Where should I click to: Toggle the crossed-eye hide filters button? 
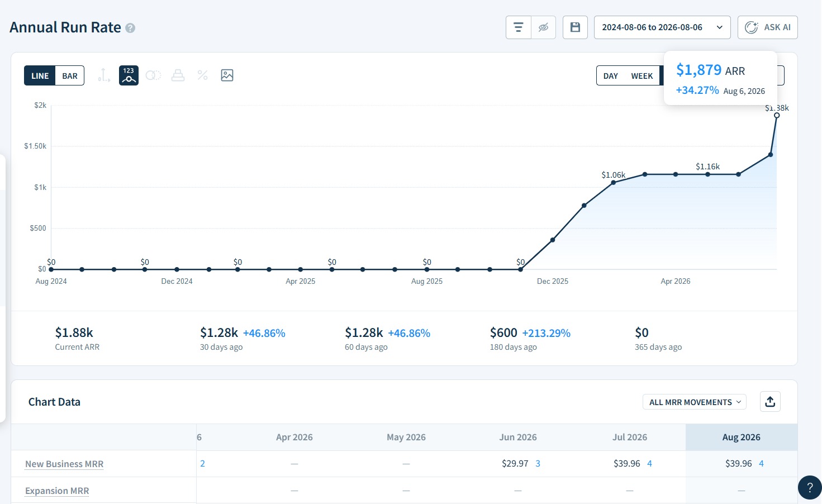pyautogui.click(x=543, y=27)
